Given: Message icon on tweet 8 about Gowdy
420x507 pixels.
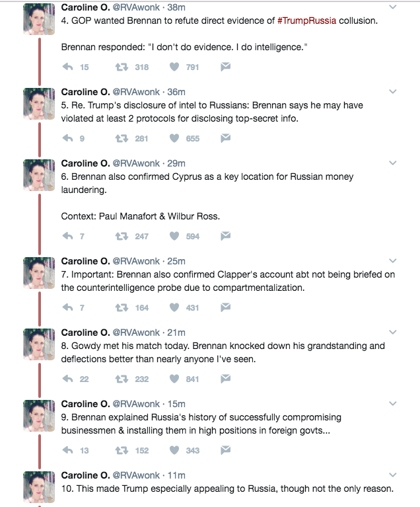Looking at the screenshot, I should [x=225, y=379].
